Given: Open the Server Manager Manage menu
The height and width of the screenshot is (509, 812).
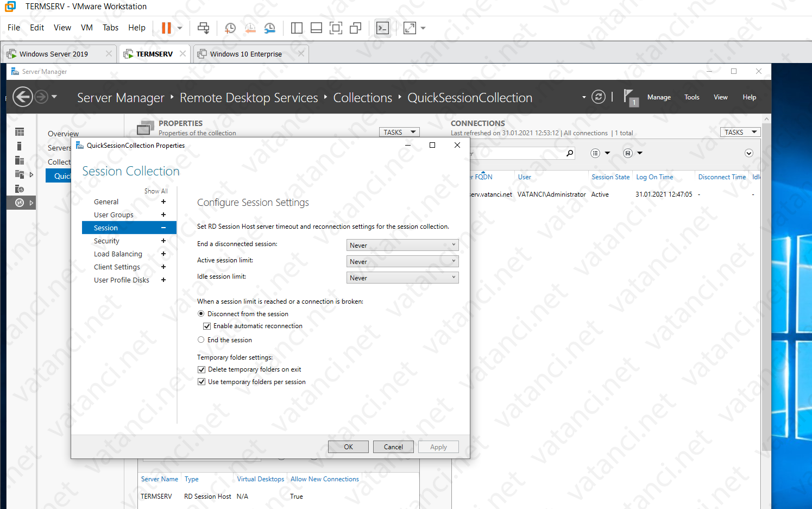Looking at the screenshot, I should (x=659, y=97).
